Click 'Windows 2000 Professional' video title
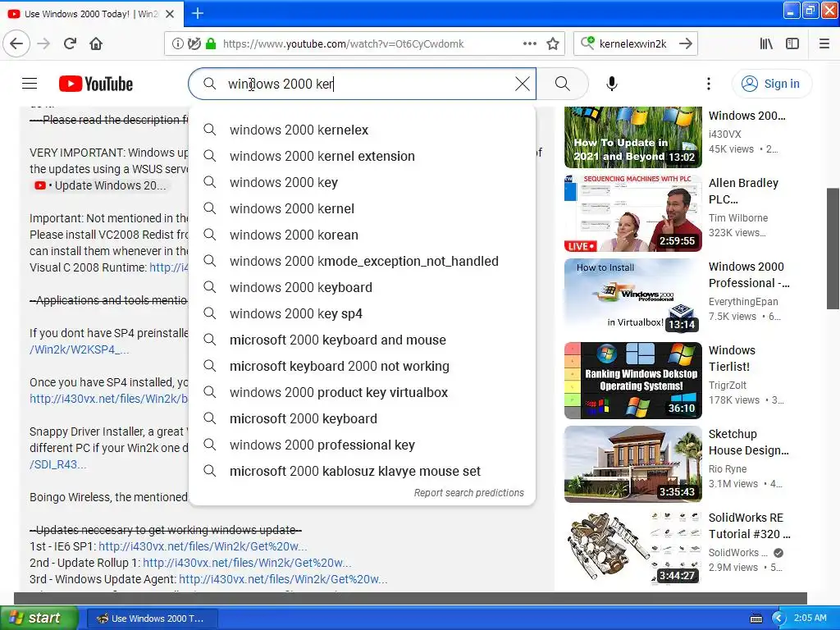This screenshot has height=630, width=840. click(x=749, y=274)
